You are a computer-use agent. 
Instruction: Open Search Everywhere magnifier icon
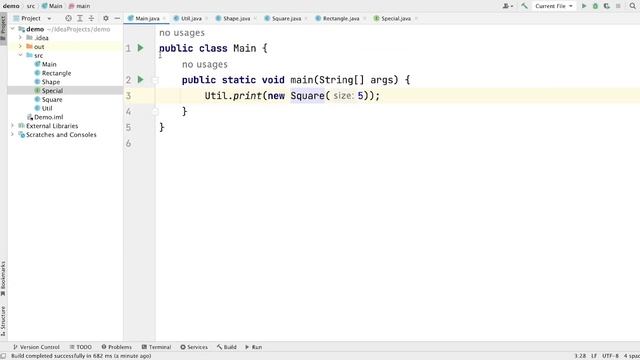point(633,6)
